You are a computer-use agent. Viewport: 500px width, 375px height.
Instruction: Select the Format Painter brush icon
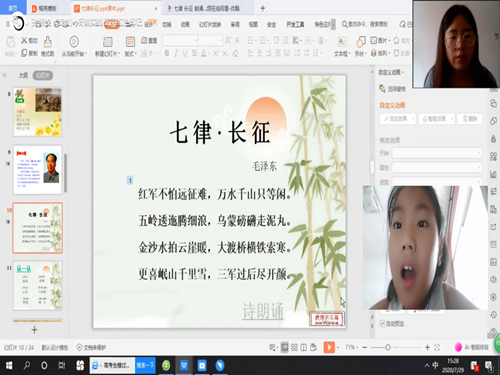click(x=48, y=42)
